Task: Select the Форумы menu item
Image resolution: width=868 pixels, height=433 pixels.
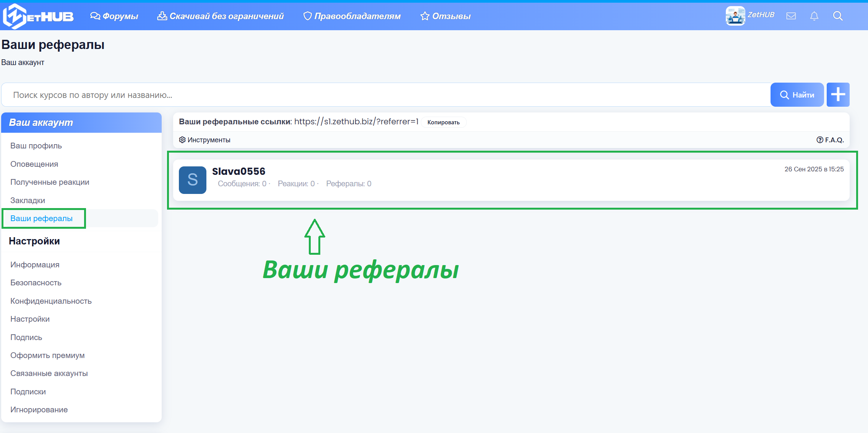Action: tap(114, 16)
